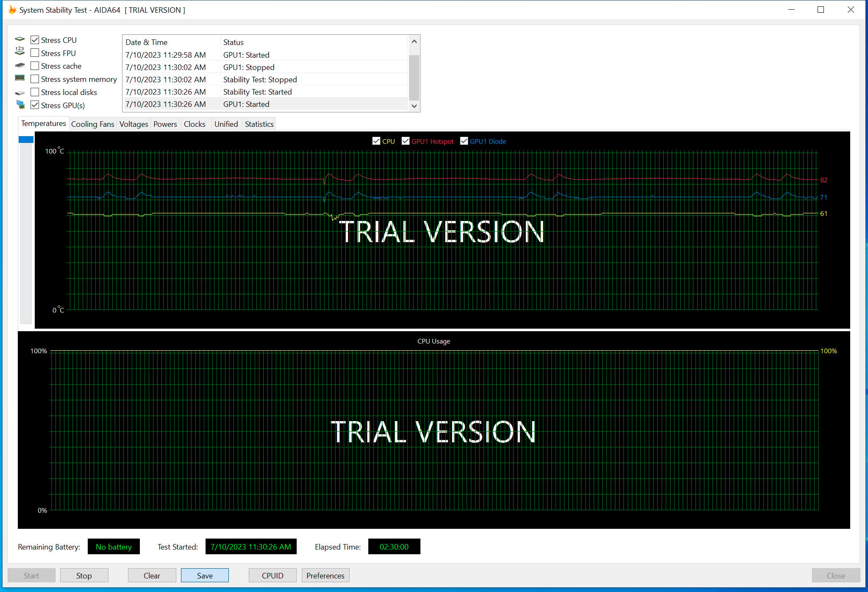The height and width of the screenshot is (592, 868).
Task: Stop the running stability test
Action: [84, 575]
